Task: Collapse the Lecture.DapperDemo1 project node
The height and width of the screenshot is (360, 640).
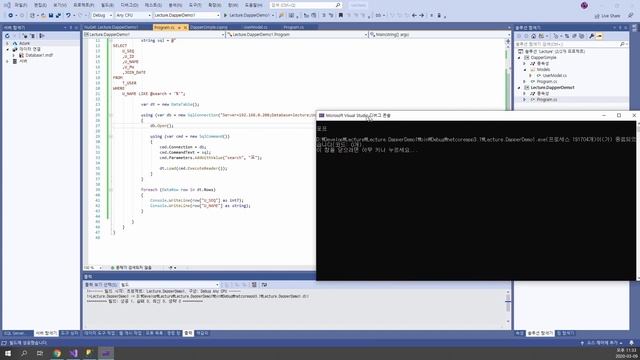Action: pyautogui.click(x=519, y=88)
